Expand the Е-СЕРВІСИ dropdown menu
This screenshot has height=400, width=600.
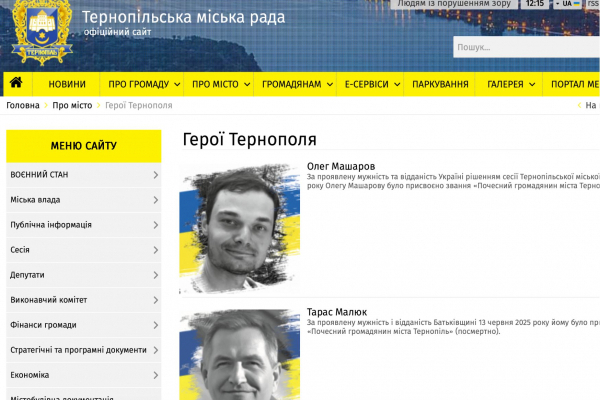click(x=367, y=85)
